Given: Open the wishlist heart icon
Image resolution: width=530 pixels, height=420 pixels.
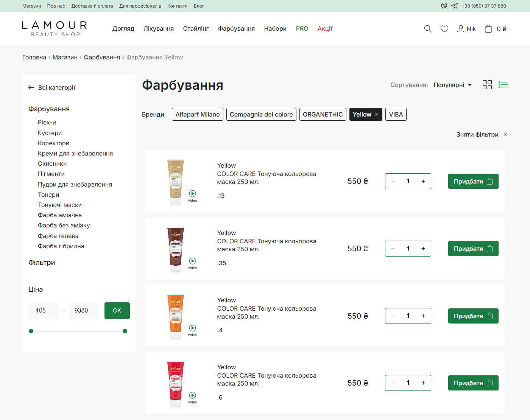Looking at the screenshot, I should click(444, 29).
